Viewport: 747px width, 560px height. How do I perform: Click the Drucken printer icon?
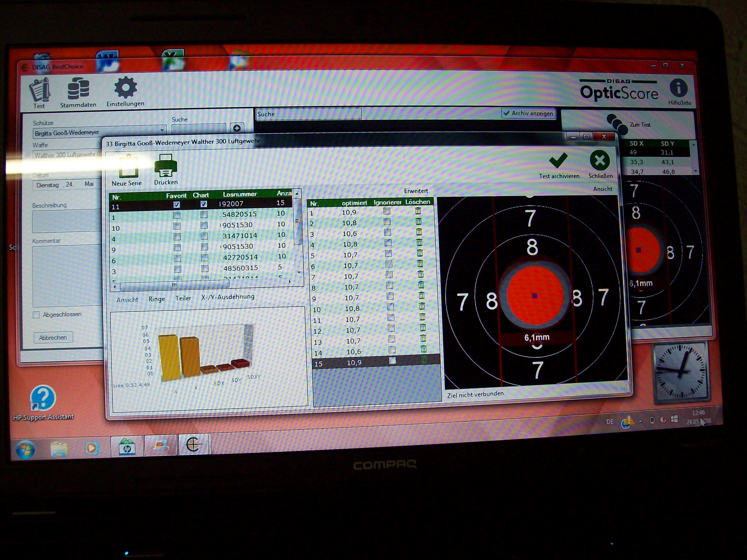tap(165, 165)
